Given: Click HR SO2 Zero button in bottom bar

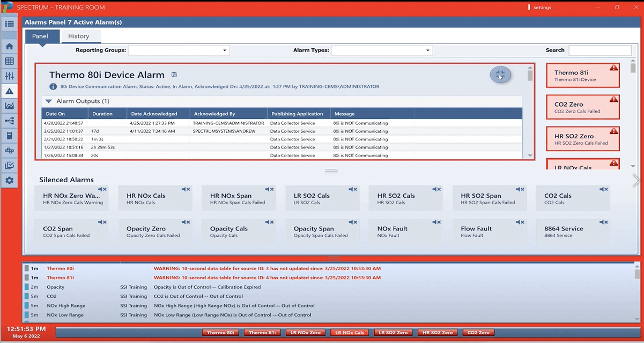Looking at the screenshot, I should click(437, 332).
